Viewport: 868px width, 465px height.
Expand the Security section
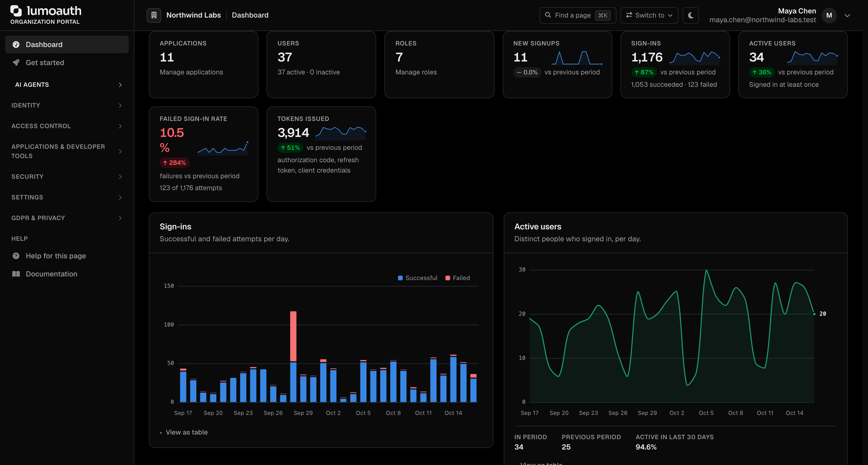coord(67,176)
